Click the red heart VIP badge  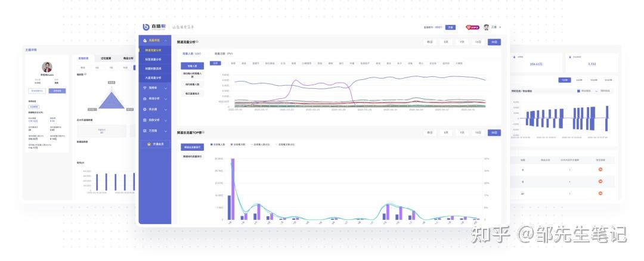pos(472,27)
